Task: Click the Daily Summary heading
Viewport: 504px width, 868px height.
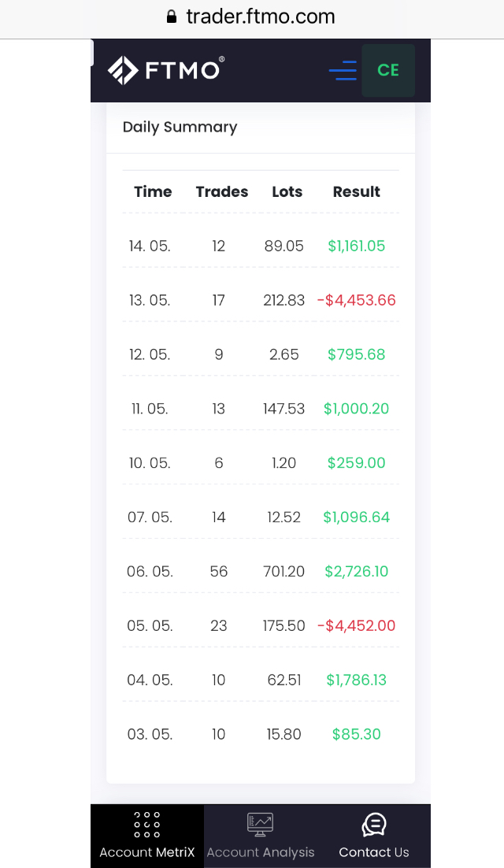Action: (180, 127)
